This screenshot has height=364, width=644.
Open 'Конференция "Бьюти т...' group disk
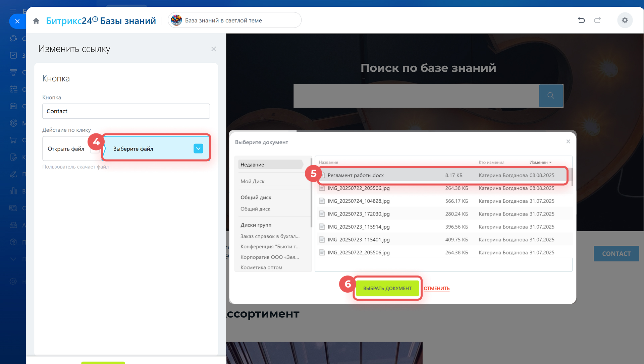[270, 247]
